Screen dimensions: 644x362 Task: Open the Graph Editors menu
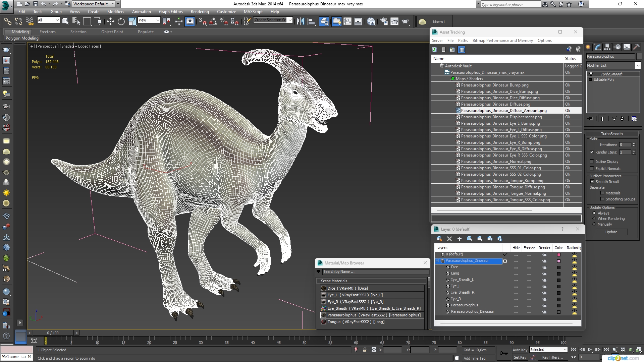click(x=171, y=11)
